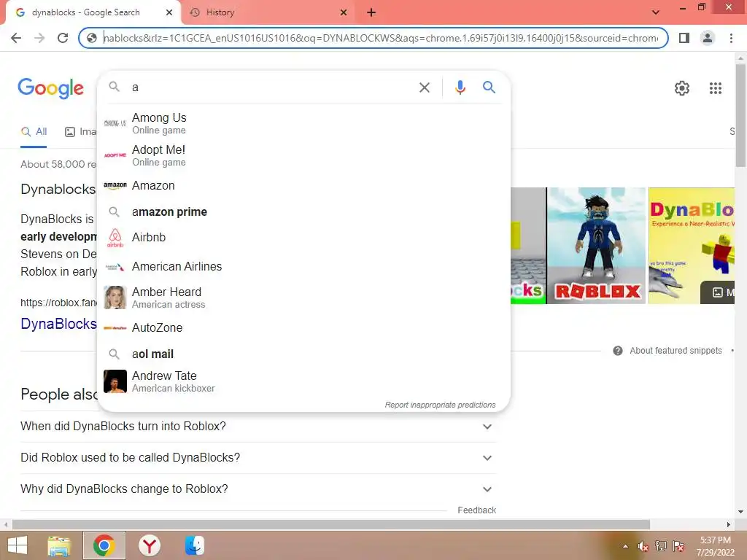Viewport: 747px width, 560px height.
Task: Open Chrome's three-dot menu
Action: [731, 38]
